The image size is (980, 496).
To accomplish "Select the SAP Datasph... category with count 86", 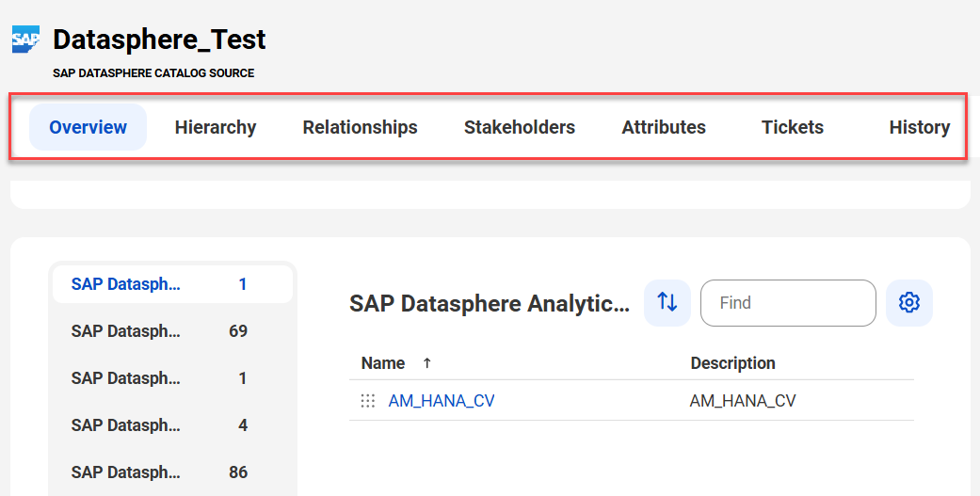I will [x=172, y=472].
